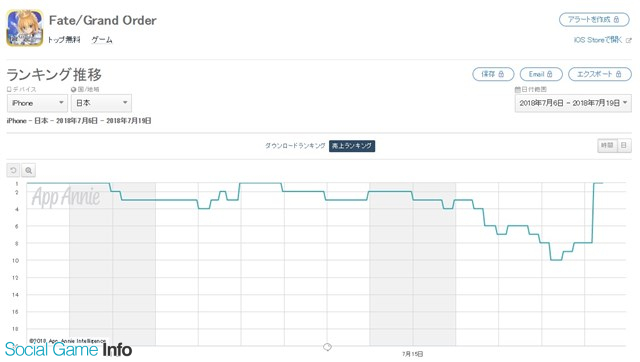Open the 日本 country dropdown

click(101, 103)
